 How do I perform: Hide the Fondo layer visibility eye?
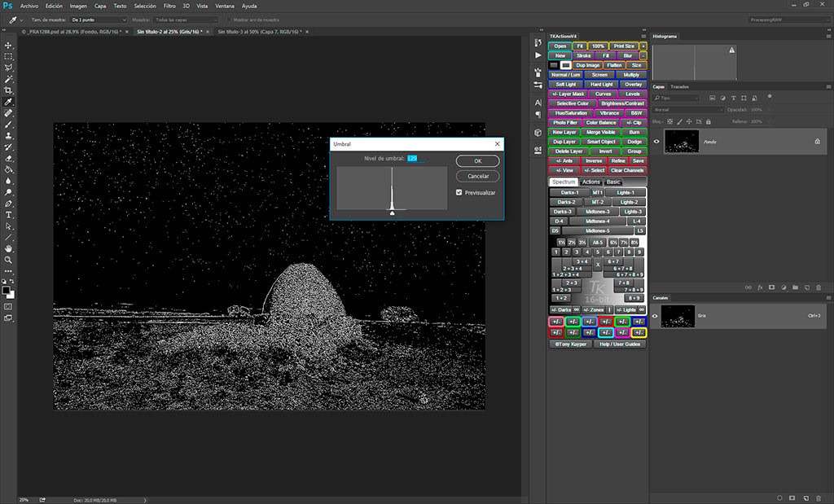[656, 141]
